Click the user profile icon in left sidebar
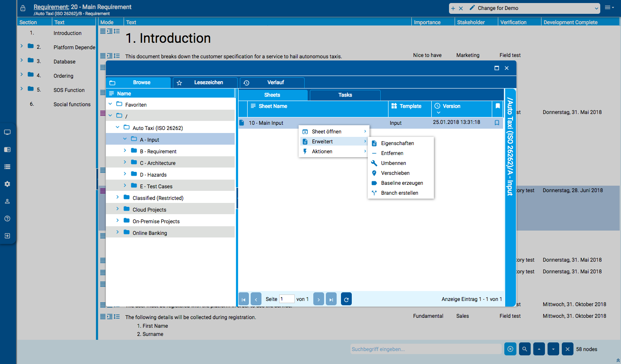The height and width of the screenshot is (364, 621). 7,201
